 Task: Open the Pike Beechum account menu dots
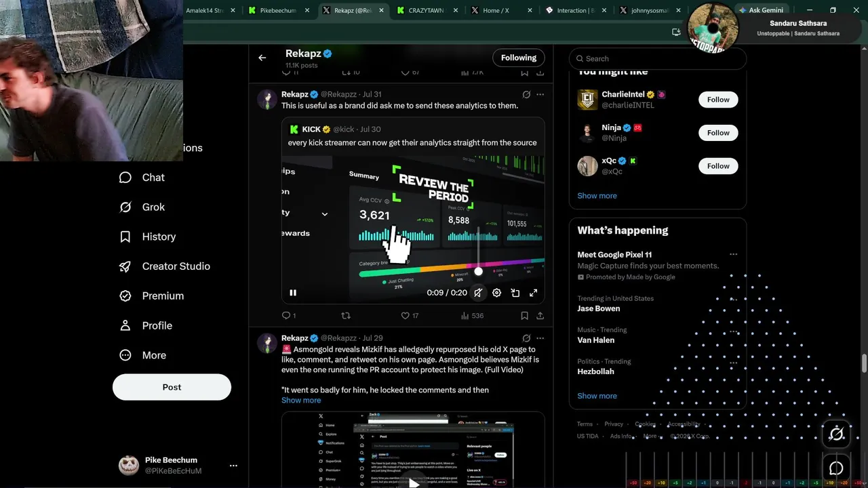tap(233, 466)
